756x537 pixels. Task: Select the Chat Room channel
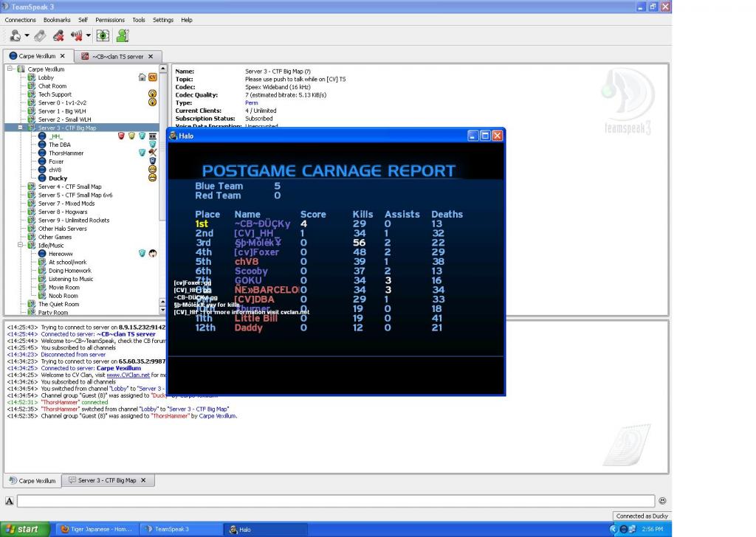click(52, 86)
